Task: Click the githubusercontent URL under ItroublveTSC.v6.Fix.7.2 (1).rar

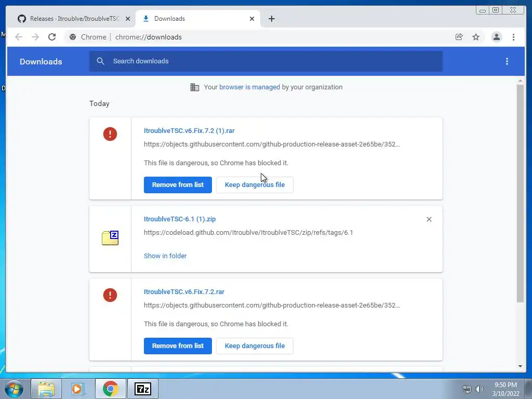Action: click(x=272, y=144)
